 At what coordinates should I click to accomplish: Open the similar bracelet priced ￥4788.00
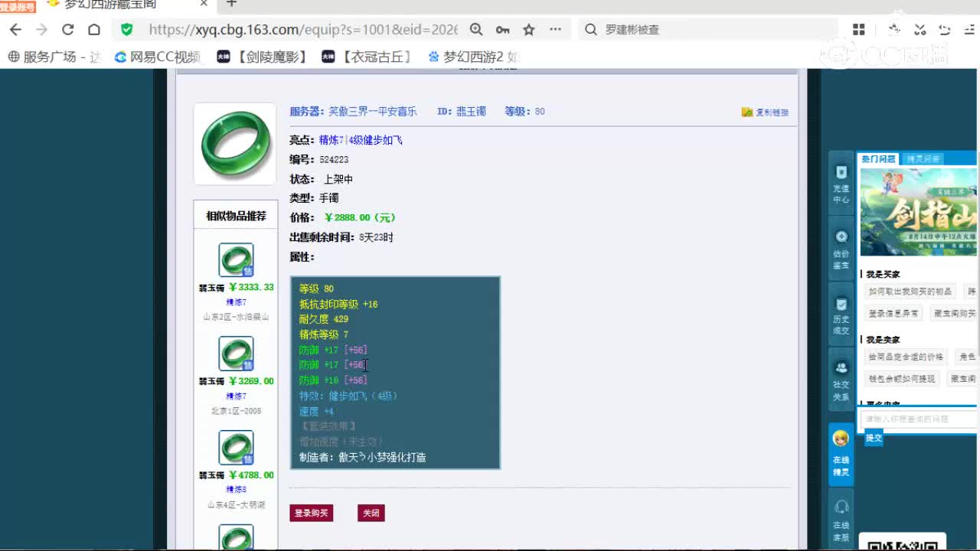click(x=236, y=448)
